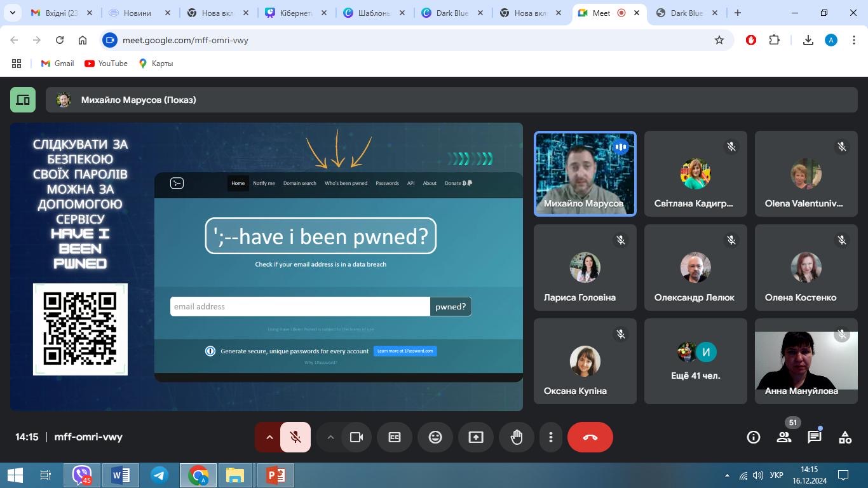Image resolution: width=868 pixels, height=488 pixels.
Task: Switch to the Новини tab
Action: (139, 13)
